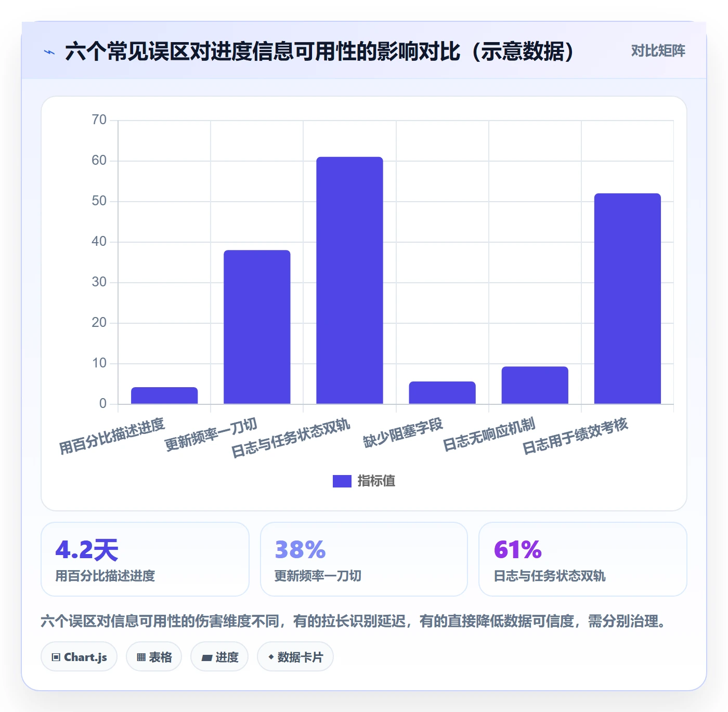This screenshot has height=712, width=728.
Task: Select the x-axis label 日志无响应机制
Action: click(489, 434)
